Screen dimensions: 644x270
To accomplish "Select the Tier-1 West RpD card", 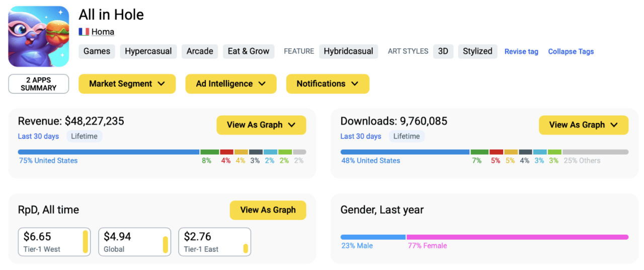I will (x=54, y=242).
